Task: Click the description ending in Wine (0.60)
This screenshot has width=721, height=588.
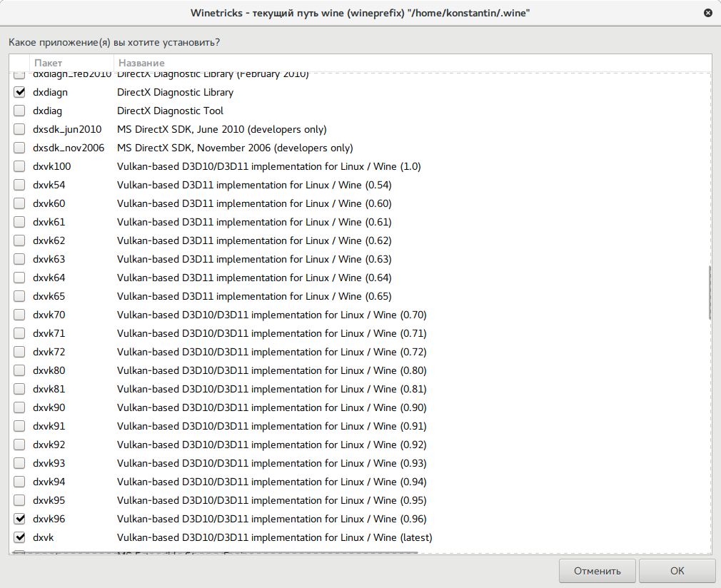Action: click(254, 203)
